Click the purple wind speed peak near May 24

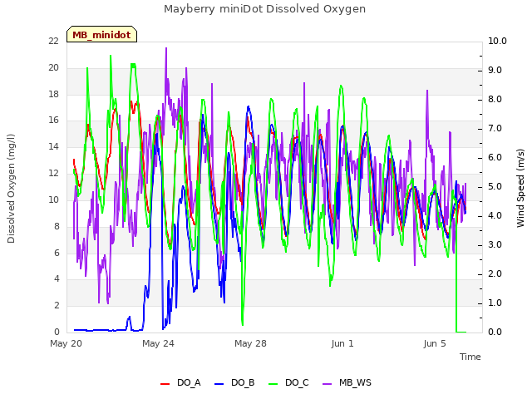[166, 49]
